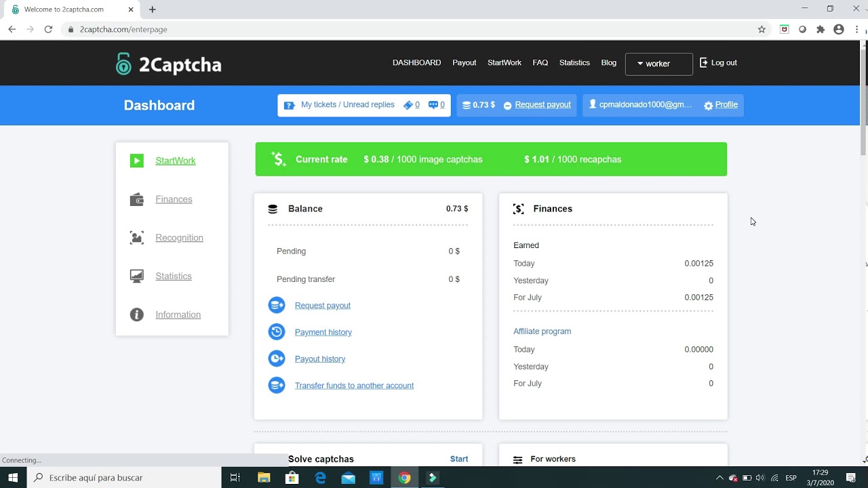Click the StartWork link in sidebar
The image size is (868, 488).
click(x=176, y=161)
